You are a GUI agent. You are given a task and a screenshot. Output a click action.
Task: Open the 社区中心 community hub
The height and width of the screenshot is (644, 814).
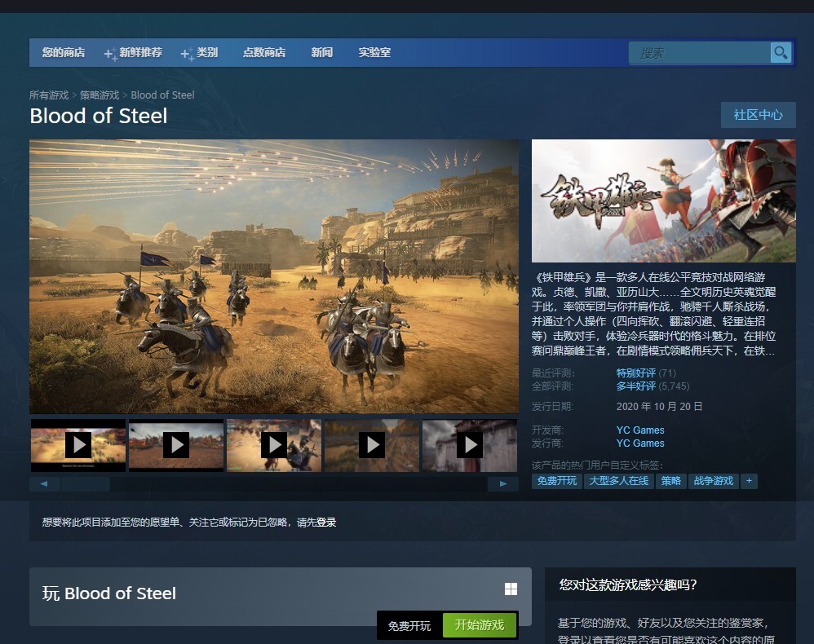[x=758, y=115]
